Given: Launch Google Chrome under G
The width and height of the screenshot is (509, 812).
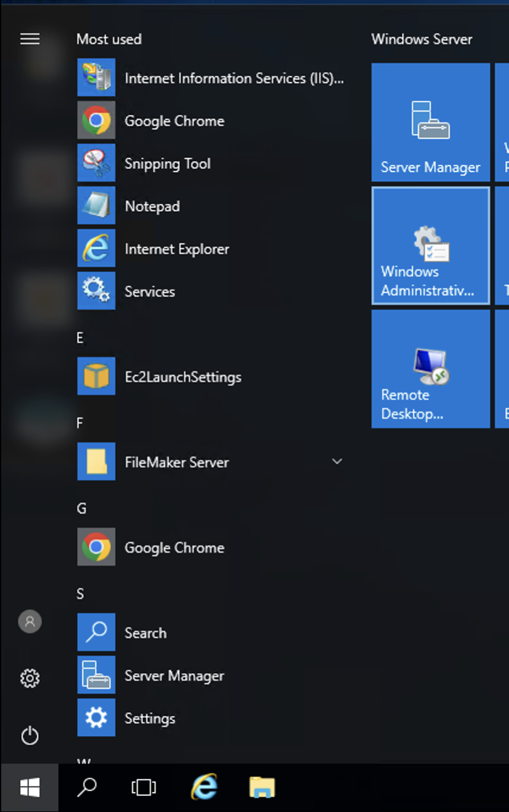Looking at the screenshot, I should click(x=174, y=547).
